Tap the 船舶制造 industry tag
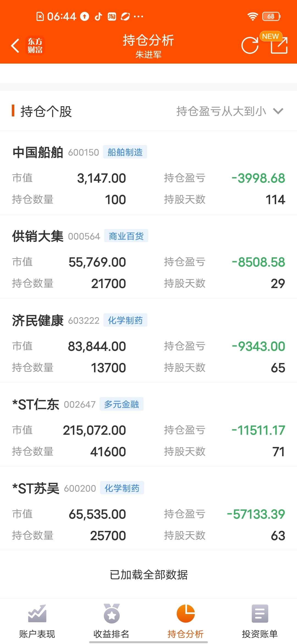 pos(125,152)
